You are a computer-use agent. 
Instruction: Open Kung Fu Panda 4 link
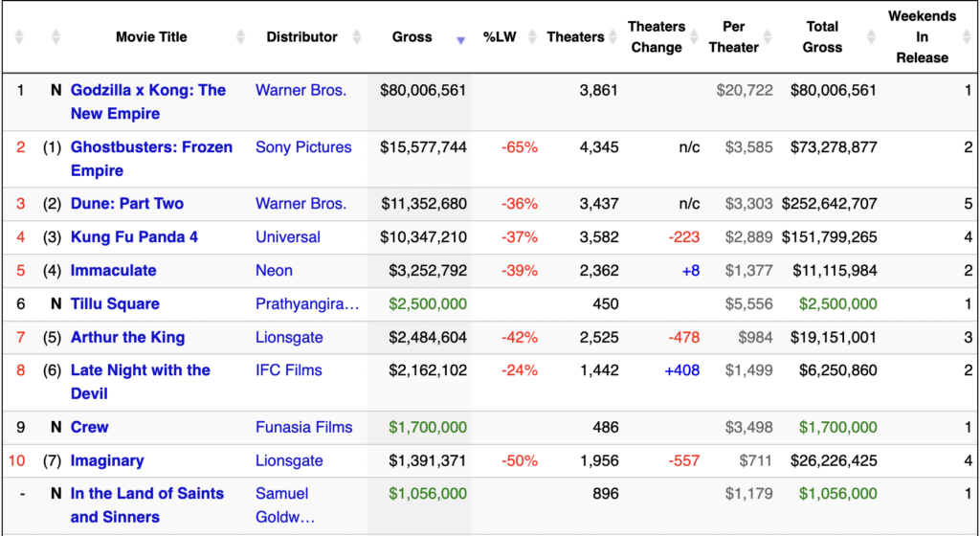tap(134, 237)
